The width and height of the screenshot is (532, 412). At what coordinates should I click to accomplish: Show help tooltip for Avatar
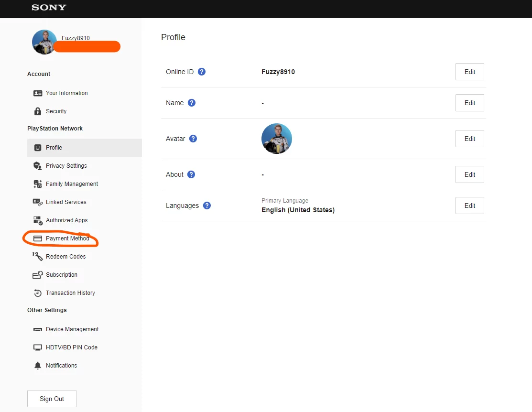coord(193,139)
